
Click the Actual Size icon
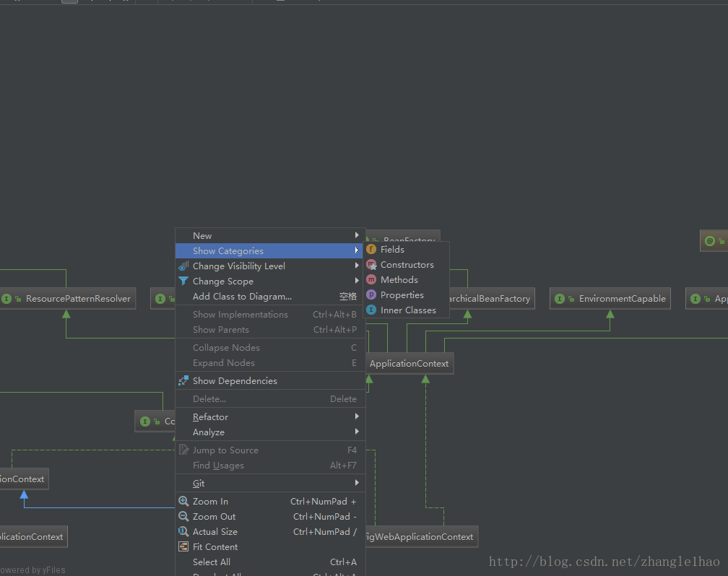(x=183, y=531)
